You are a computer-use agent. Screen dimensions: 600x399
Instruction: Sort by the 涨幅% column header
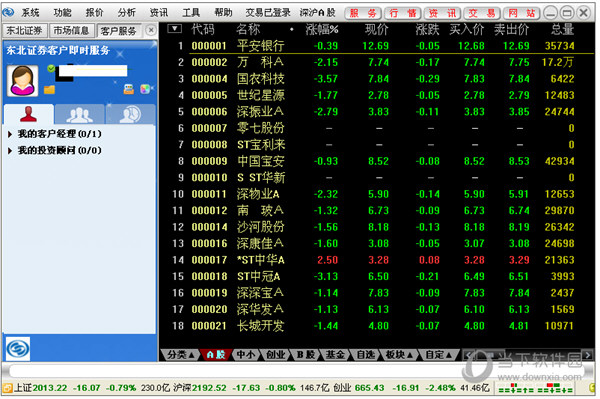pyautogui.click(x=322, y=29)
